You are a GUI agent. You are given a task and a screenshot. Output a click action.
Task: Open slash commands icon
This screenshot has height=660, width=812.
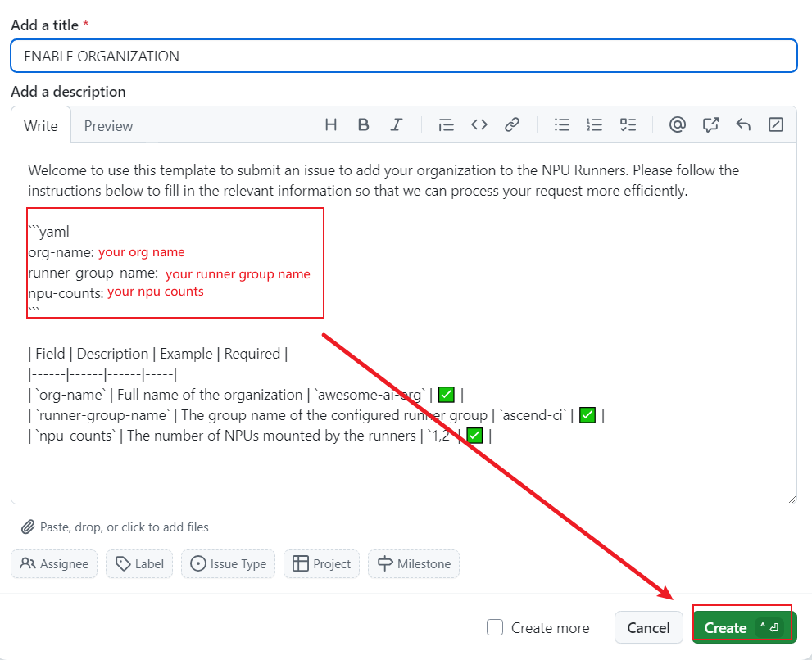[776, 124]
